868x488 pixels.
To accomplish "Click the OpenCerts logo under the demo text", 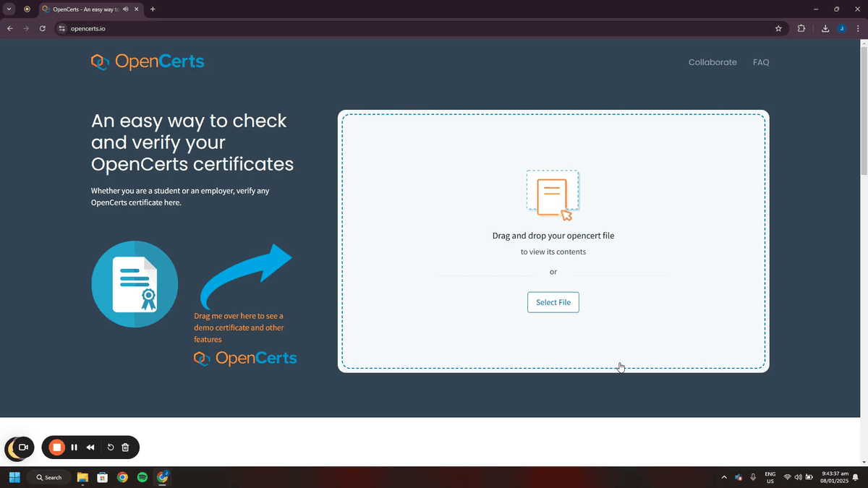I will 245,358.
